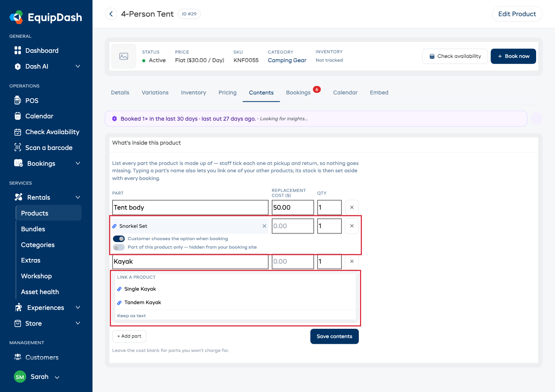Click the Check availability button
This screenshot has width=555, height=392.
coord(455,56)
